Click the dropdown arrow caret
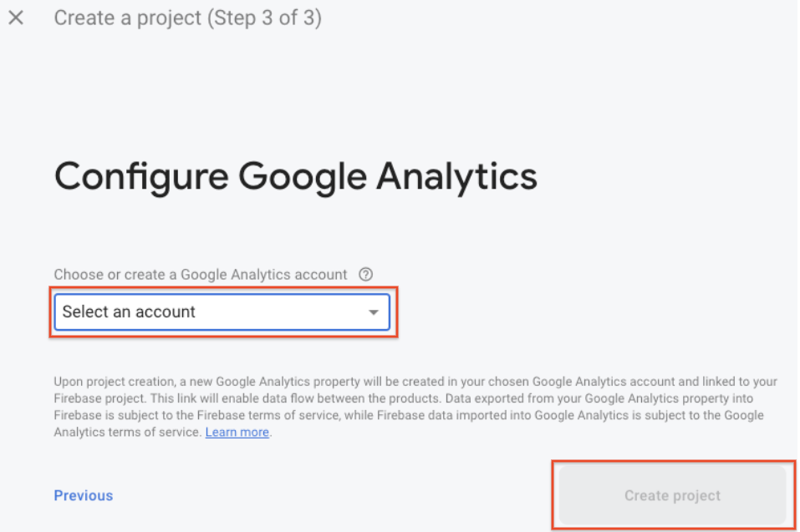The height and width of the screenshot is (532, 800). (x=374, y=313)
